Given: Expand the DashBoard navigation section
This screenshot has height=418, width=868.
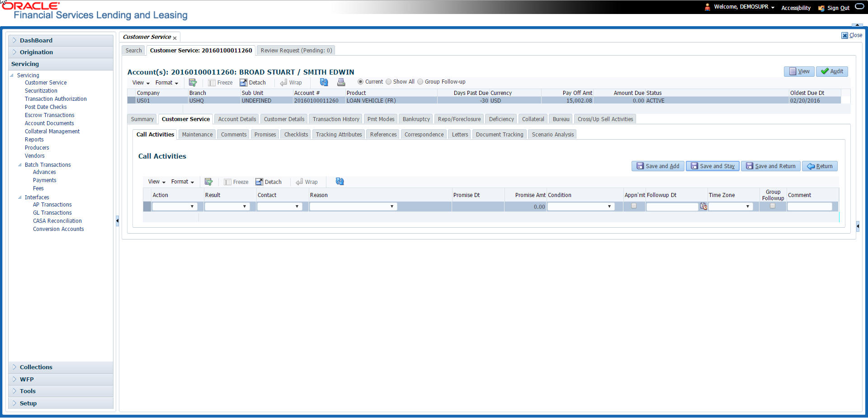Looking at the screenshot, I should click(61, 40).
